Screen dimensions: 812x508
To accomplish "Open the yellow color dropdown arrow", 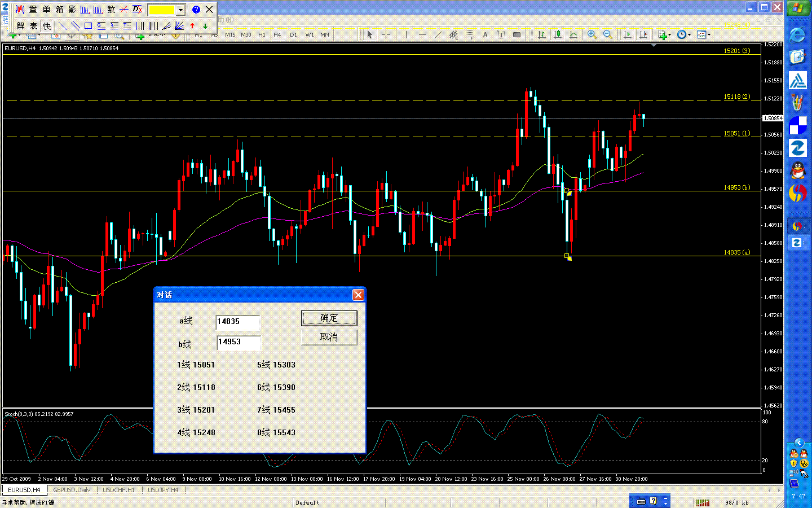I will click(180, 10).
